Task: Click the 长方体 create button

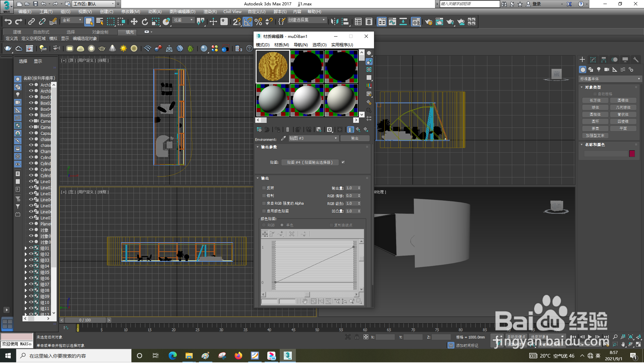Action: pyautogui.click(x=595, y=100)
